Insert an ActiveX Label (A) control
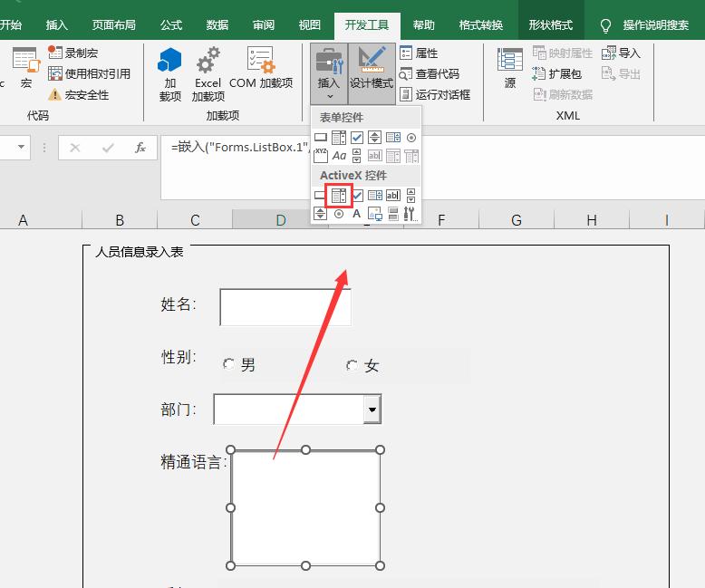The image size is (705, 588). (356, 214)
